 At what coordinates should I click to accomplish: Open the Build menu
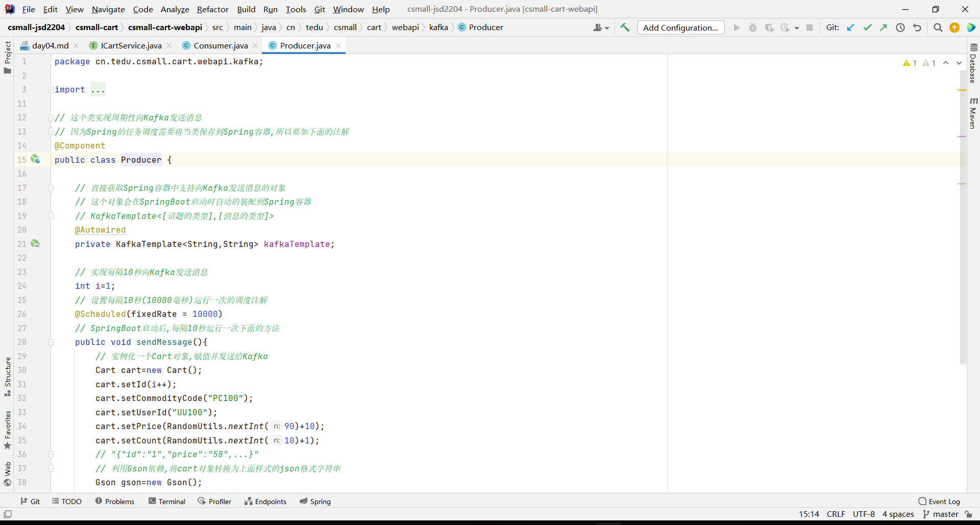(246, 9)
